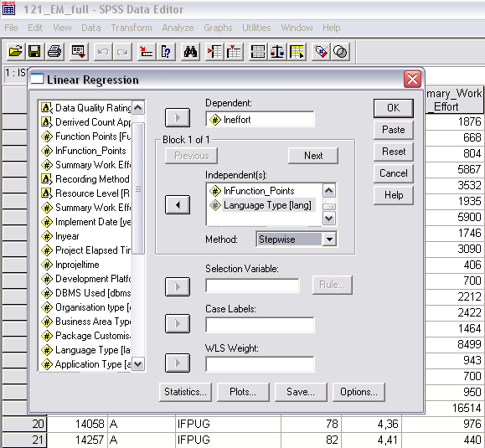Open the Options... dialog

tap(359, 392)
